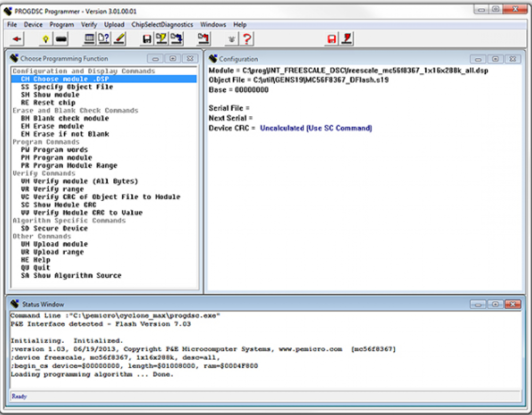Click the red back arrow toolbar icon
This screenshot has height=415, width=532.
coord(17,39)
